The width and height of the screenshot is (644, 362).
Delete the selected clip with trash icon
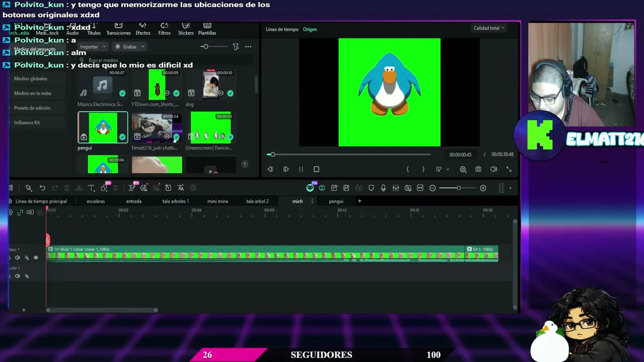(x=67, y=188)
